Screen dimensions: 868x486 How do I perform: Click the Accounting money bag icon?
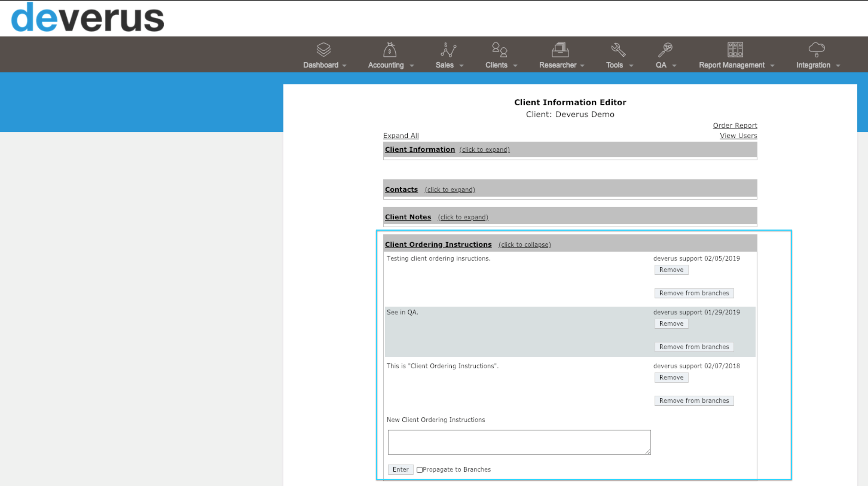(x=390, y=50)
